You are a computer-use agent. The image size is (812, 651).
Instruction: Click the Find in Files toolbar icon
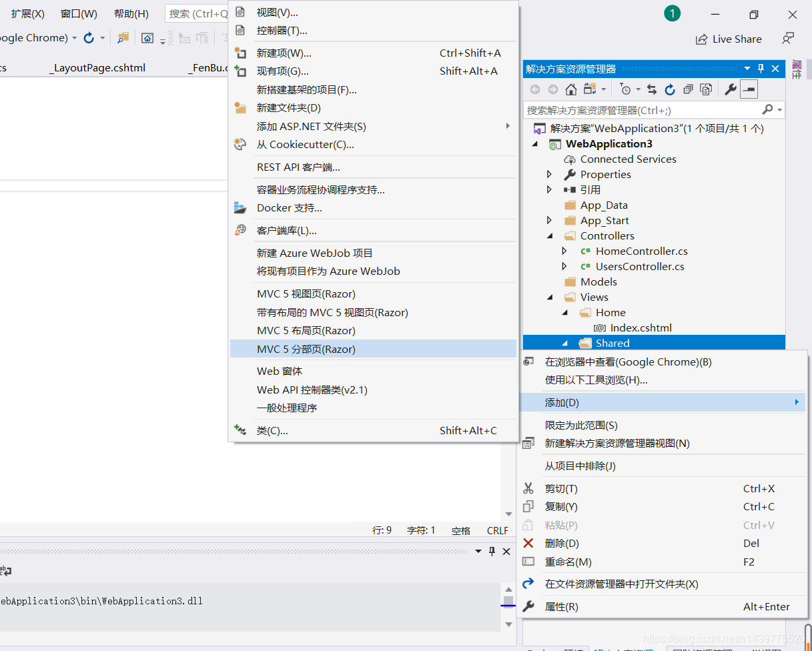click(x=123, y=38)
